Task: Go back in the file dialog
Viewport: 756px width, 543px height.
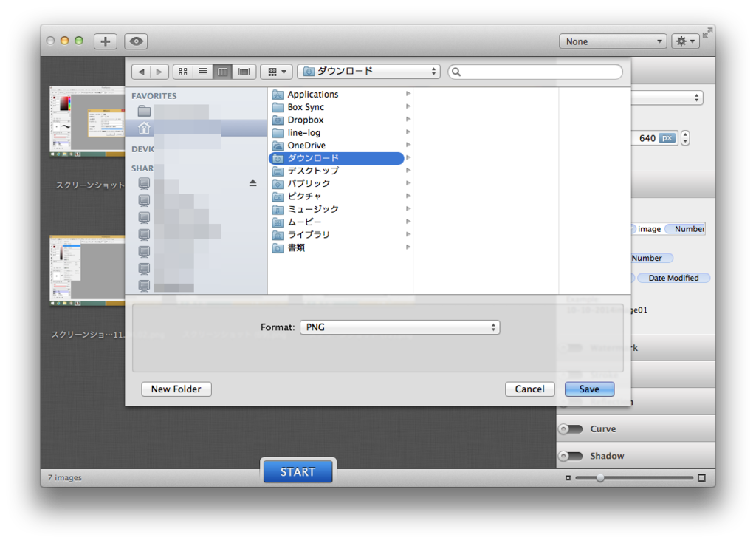Action: pyautogui.click(x=141, y=72)
